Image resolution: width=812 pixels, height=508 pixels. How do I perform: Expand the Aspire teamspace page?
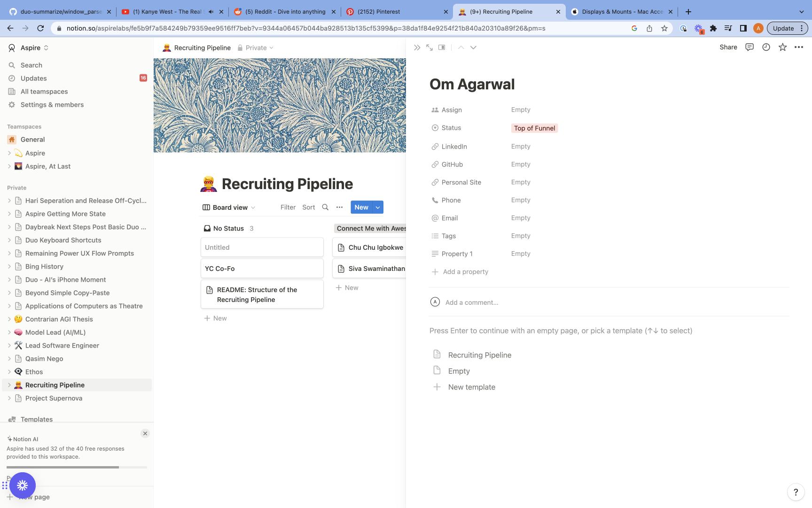pos(9,153)
